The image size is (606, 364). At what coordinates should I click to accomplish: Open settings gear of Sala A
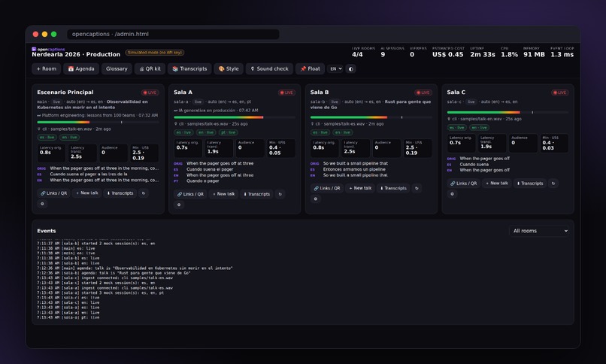(179, 205)
